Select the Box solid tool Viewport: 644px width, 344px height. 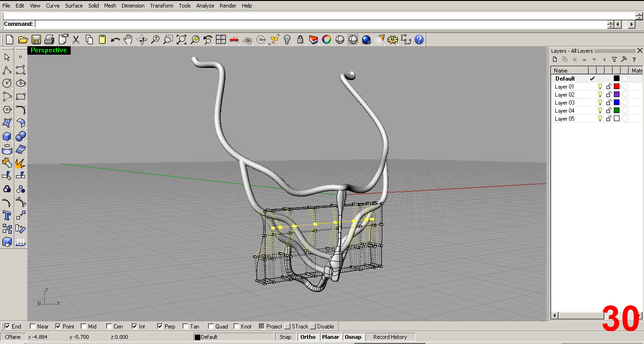(7, 136)
